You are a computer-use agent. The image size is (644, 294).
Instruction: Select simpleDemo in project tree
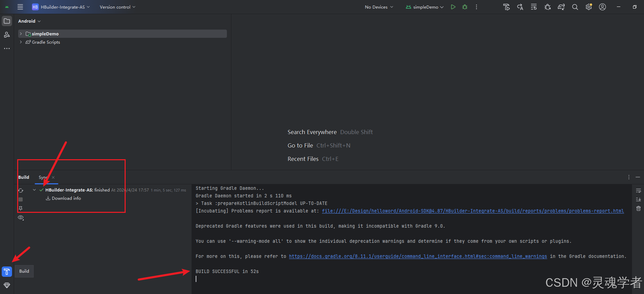coord(45,34)
